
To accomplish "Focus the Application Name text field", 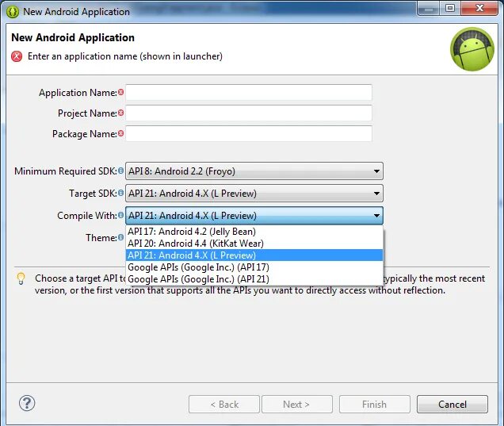I will 249,93.
